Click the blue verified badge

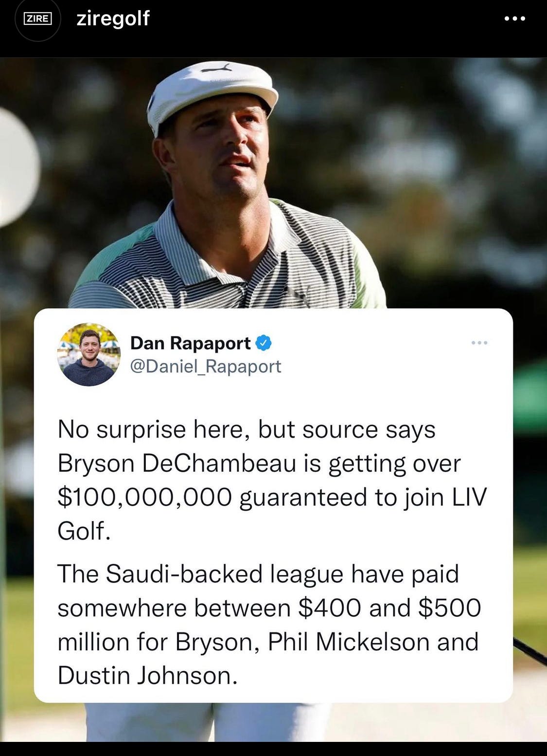click(263, 343)
